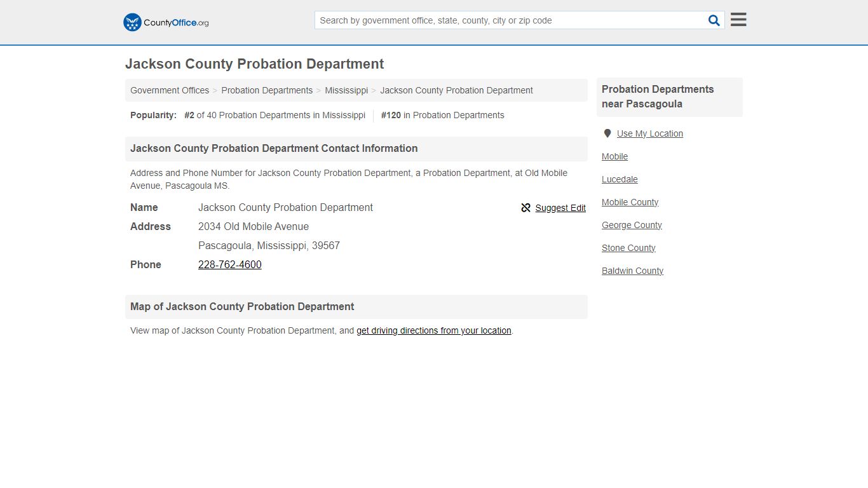This screenshot has height=488, width=868.
Task: Open the George County link
Action: click(x=632, y=225)
